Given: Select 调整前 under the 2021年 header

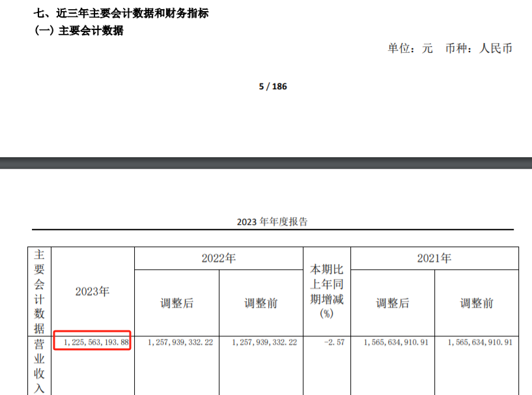Looking at the screenshot, I should (477, 303).
